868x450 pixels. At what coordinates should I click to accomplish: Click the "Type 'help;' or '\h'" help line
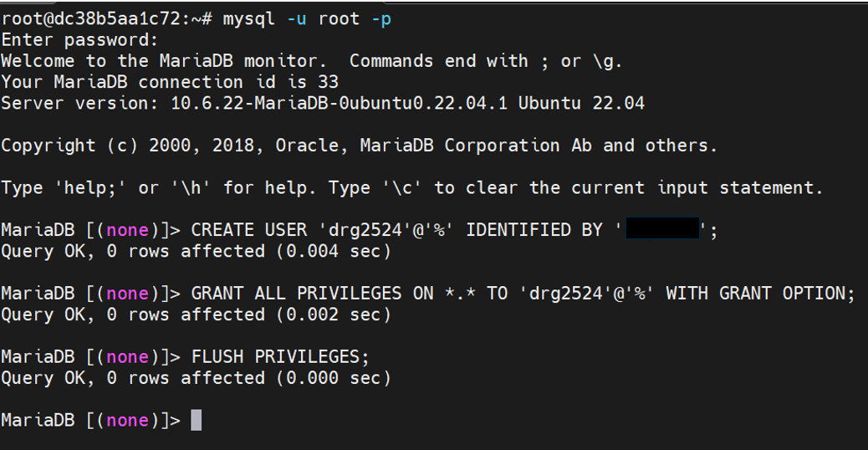[412, 188]
